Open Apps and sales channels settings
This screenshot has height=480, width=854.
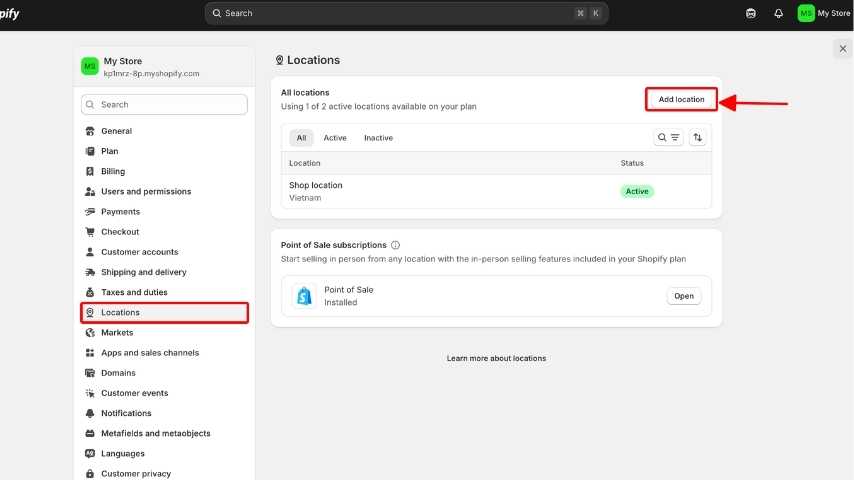164,353
